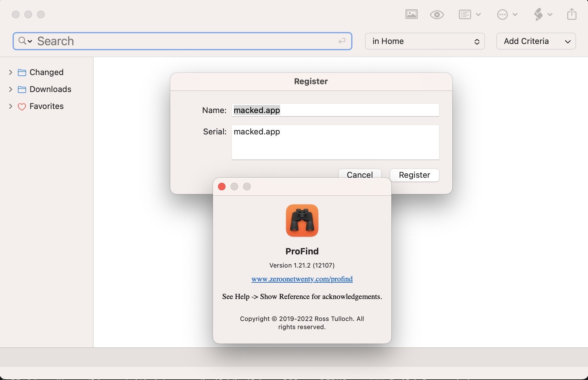Click the Copyright 2019-2022 Ross Tulloch text

[x=302, y=323]
